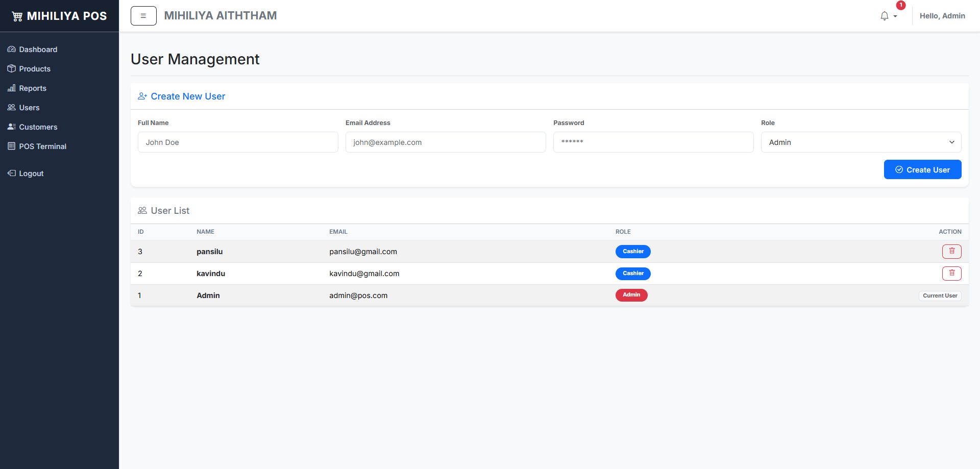
Task: Click the people icon beside User List
Action: pos(142,211)
